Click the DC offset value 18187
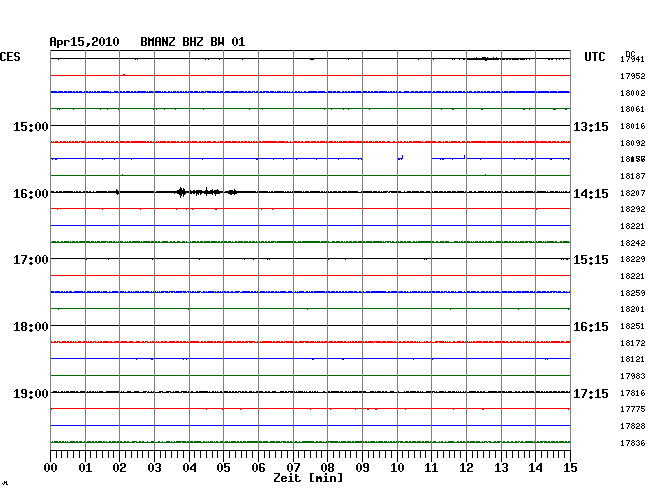Image resolution: width=650 pixels, height=494 pixels. pos(633,176)
